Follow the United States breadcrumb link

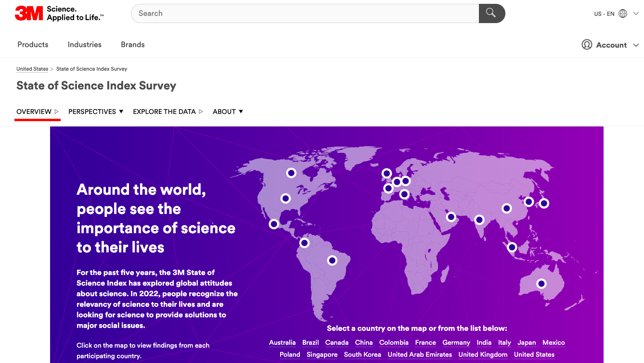pos(32,69)
